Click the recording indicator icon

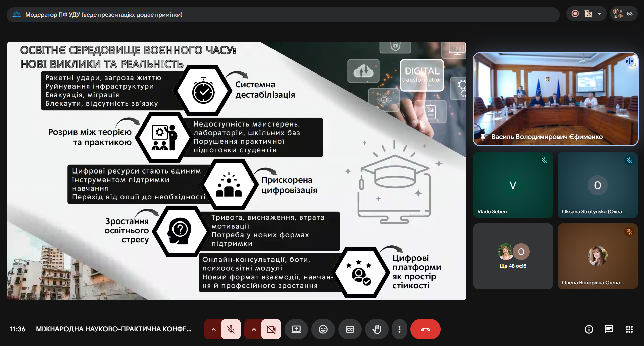coord(575,14)
